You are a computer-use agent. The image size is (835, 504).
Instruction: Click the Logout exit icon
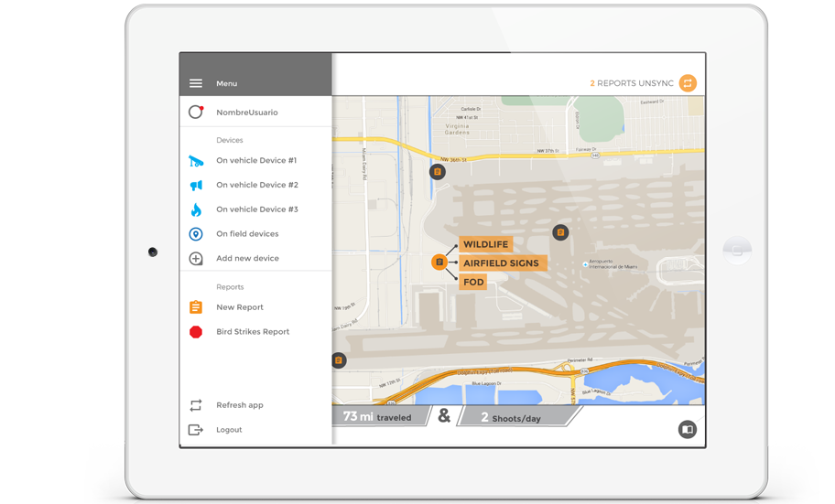pyautogui.click(x=196, y=430)
